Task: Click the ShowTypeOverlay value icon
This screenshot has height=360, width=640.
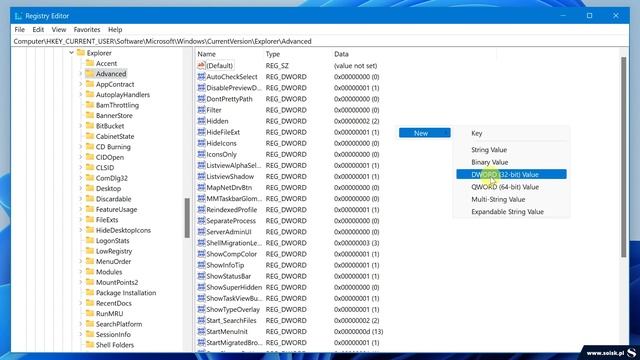Action: click(x=201, y=309)
